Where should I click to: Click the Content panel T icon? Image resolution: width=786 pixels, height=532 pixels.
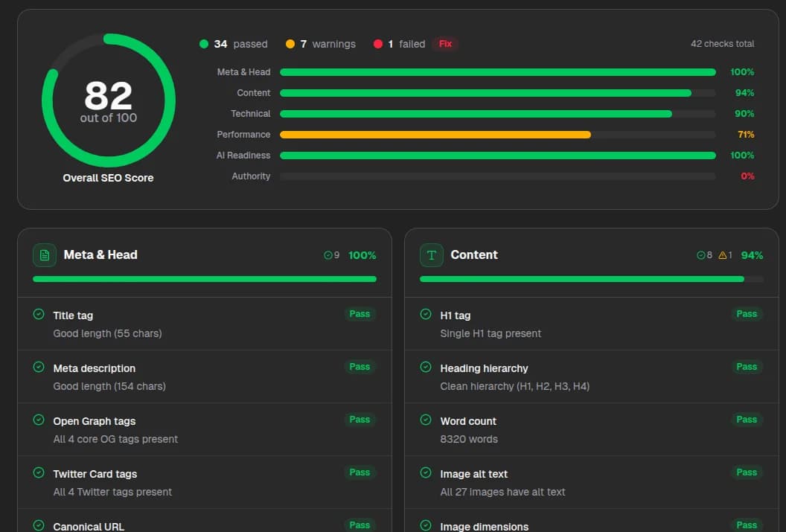(x=431, y=254)
